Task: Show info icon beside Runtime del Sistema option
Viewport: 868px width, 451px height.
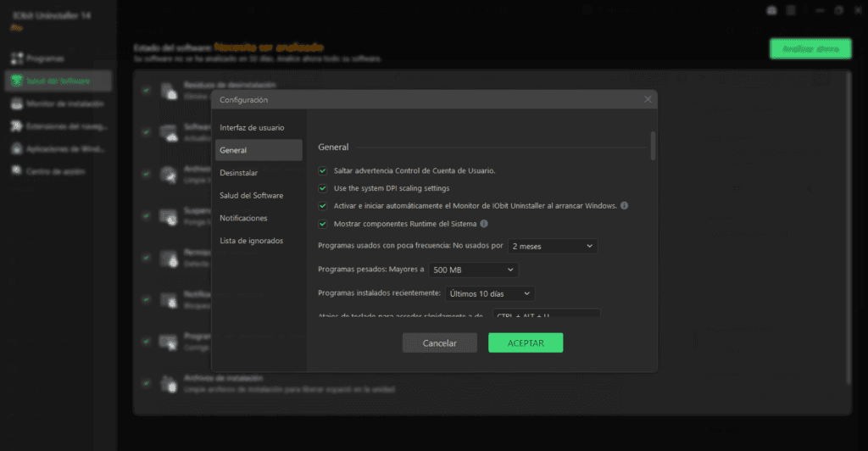Action: (484, 224)
